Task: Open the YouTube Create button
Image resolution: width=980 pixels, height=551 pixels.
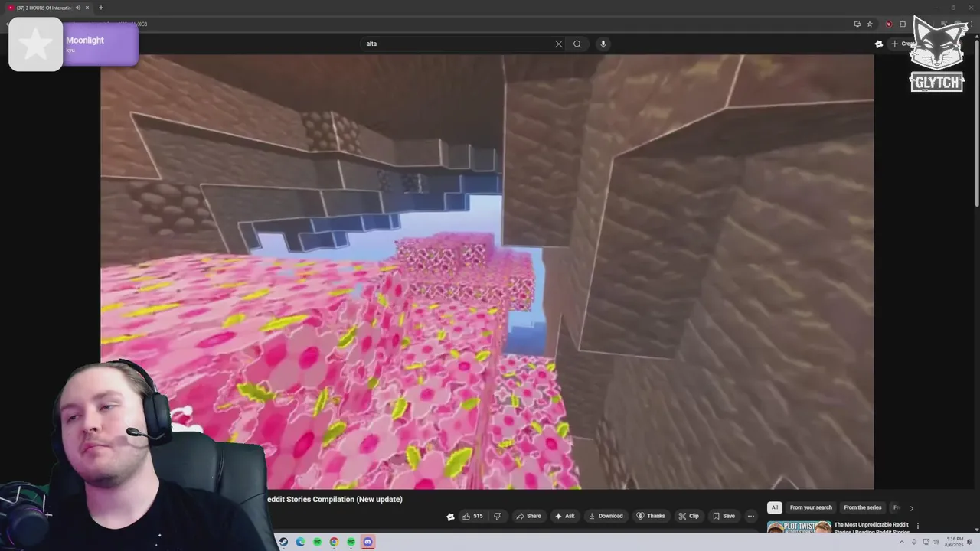Action: (x=903, y=44)
